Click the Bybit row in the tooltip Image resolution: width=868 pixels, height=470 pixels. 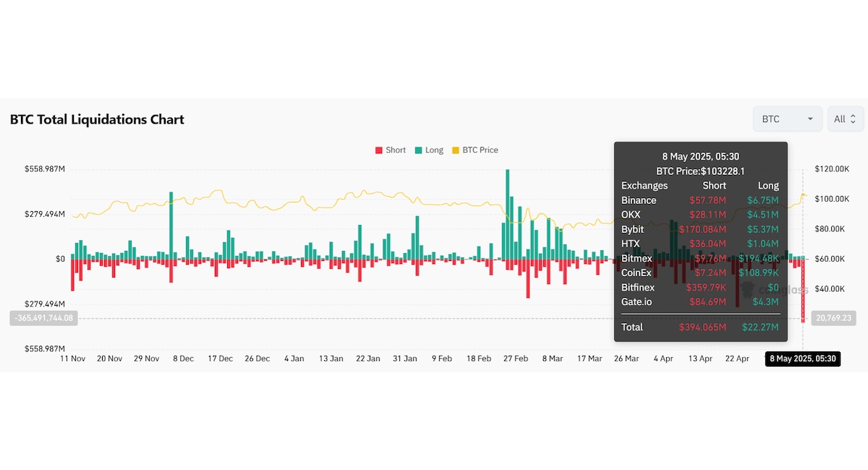pos(699,229)
